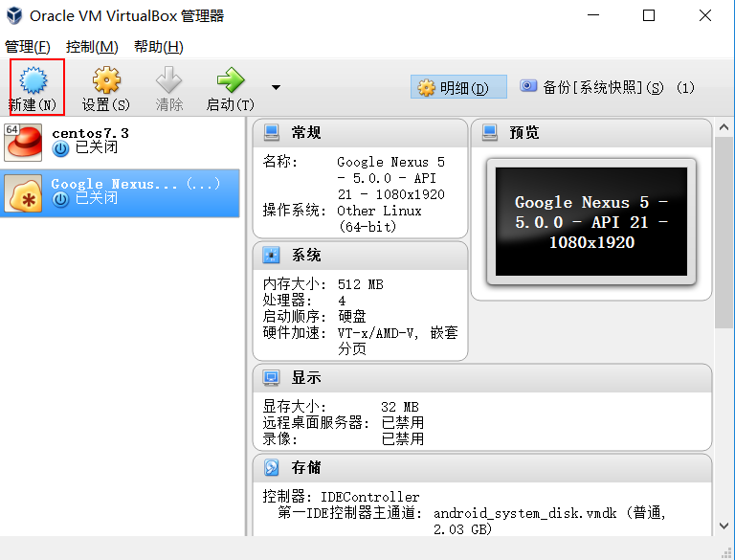Open the 帮助(H) menu

coord(159,47)
